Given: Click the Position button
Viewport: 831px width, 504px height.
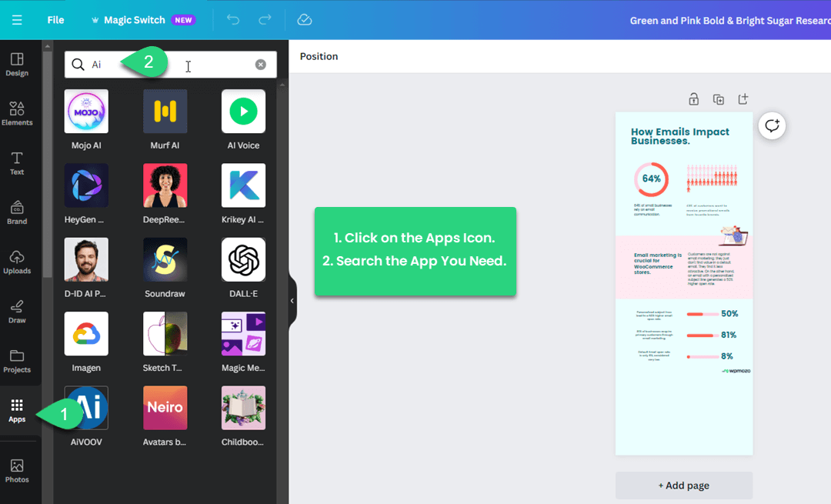Looking at the screenshot, I should click(x=319, y=56).
